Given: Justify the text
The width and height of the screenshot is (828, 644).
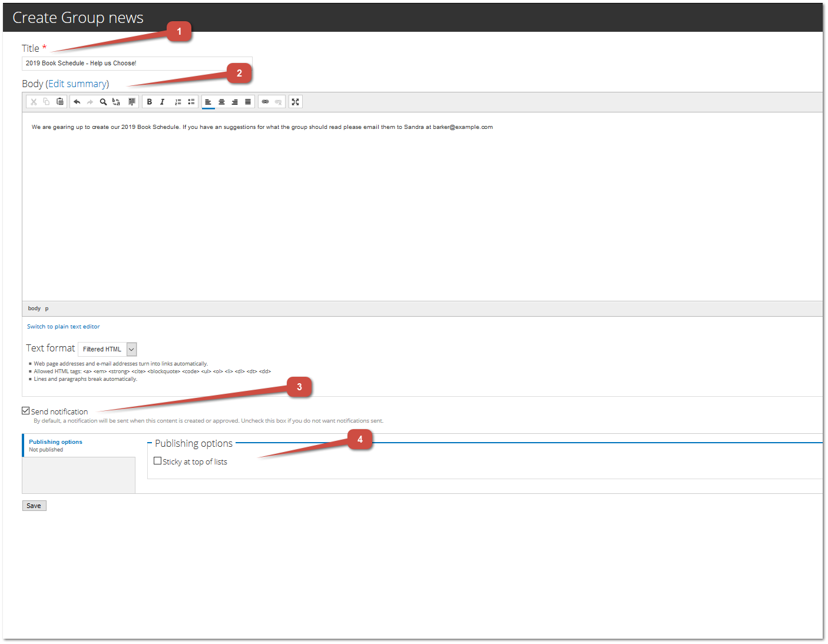Looking at the screenshot, I should (248, 102).
